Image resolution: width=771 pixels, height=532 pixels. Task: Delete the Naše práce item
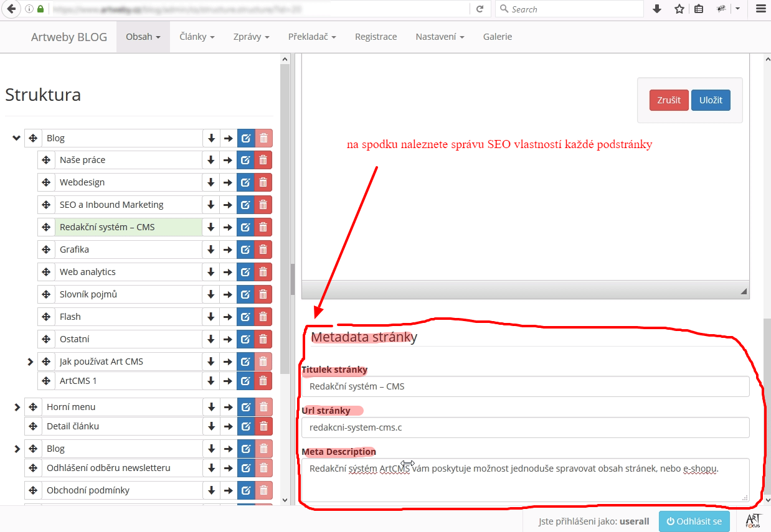coord(263,160)
